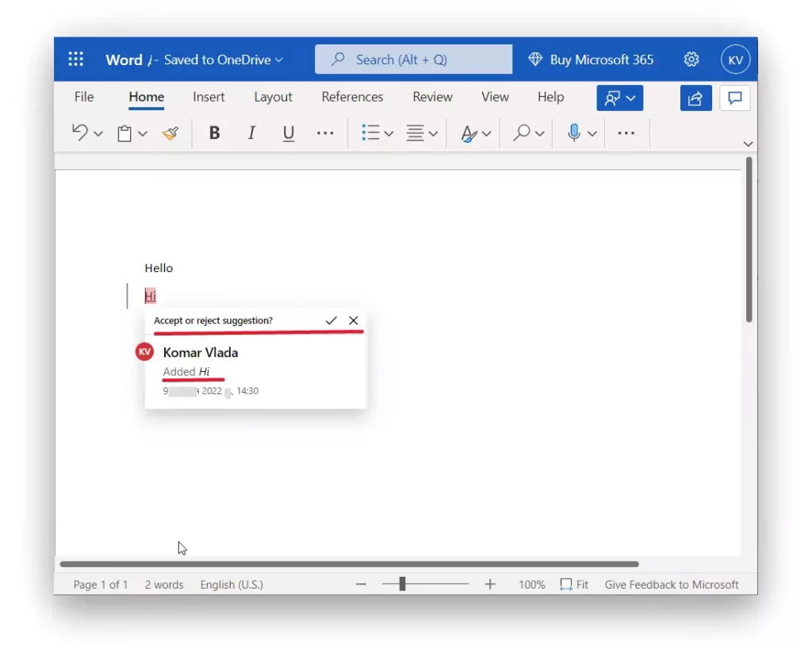Toggle Bold formatting
This screenshot has width=812, height=664.
click(x=214, y=133)
